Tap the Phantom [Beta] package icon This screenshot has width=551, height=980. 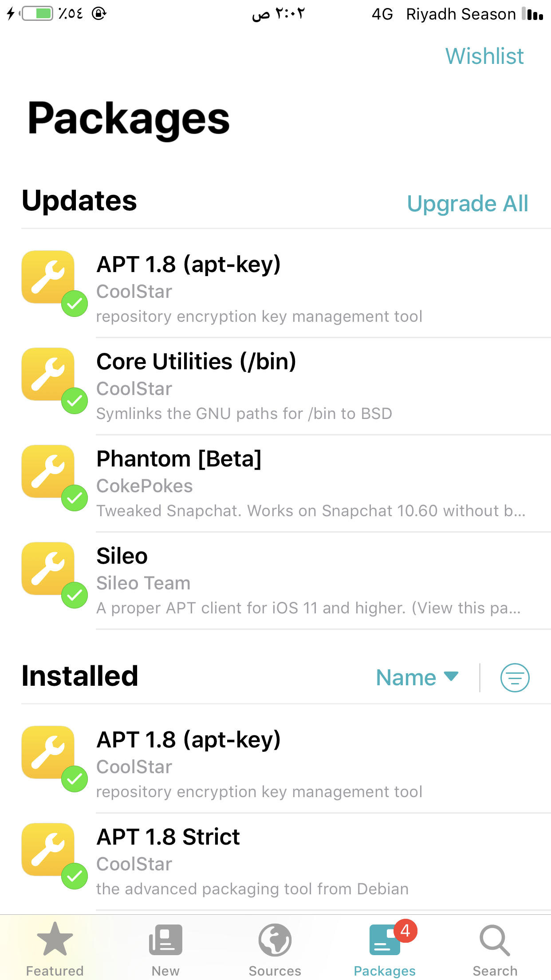(48, 471)
